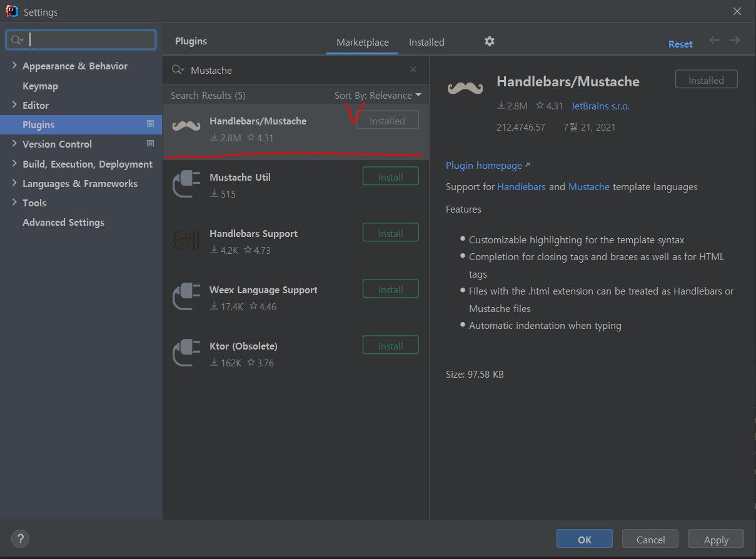Install the Mustache Util plugin
This screenshot has height=559, width=756.
click(x=391, y=177)
